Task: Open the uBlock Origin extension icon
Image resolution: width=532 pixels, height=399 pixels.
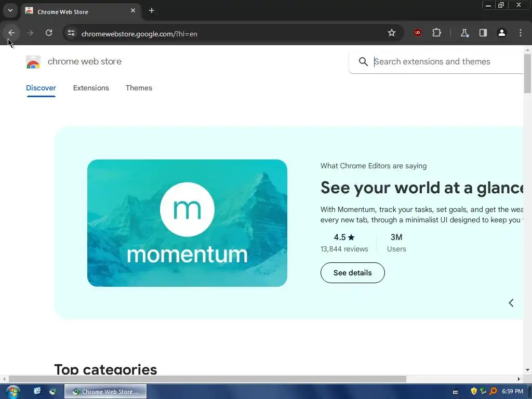Action: click(x=418, y=33)
